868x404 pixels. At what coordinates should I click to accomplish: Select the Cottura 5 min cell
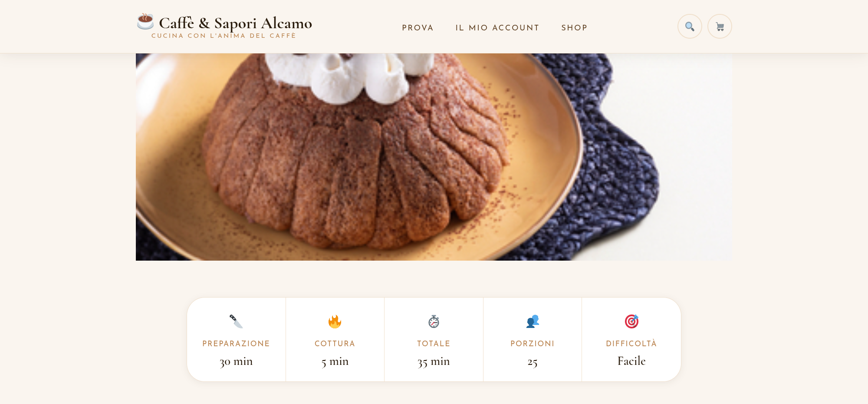pos(335,339)
